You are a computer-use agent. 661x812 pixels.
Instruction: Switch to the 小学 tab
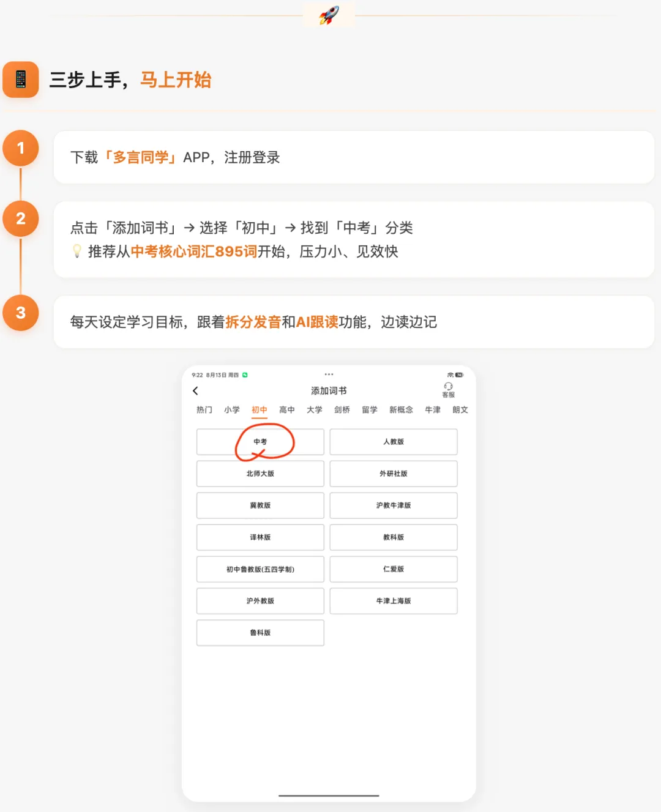coord(231,409)
